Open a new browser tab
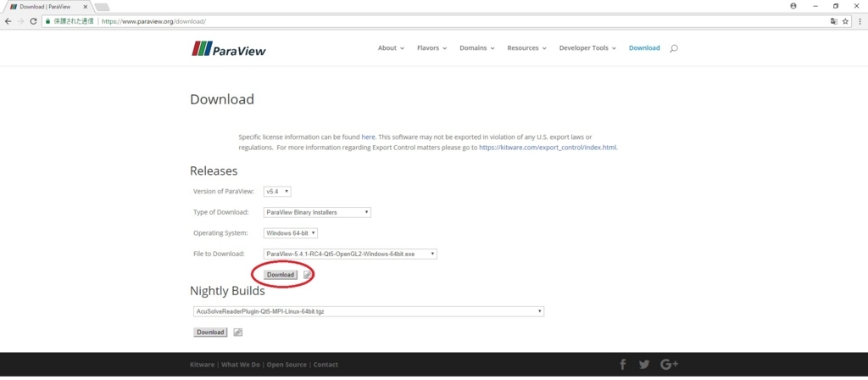This screenshot has width=868, height=380. (x=102, y=7)
